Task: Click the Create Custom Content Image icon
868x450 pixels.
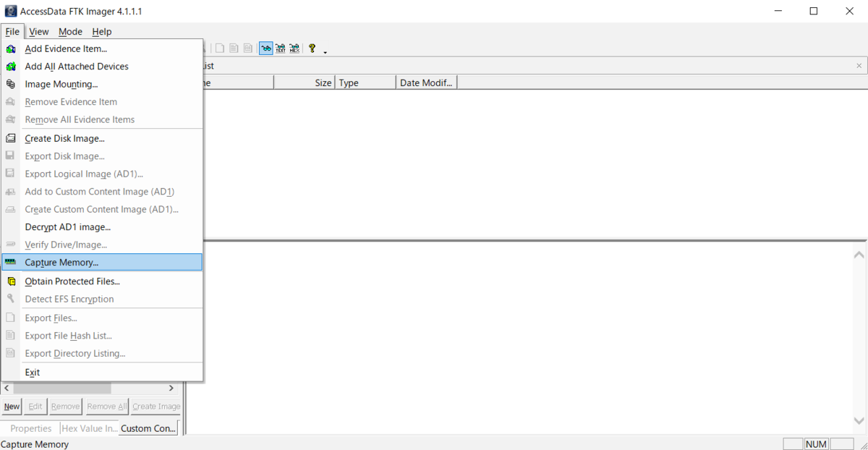Action: [11, 209]
